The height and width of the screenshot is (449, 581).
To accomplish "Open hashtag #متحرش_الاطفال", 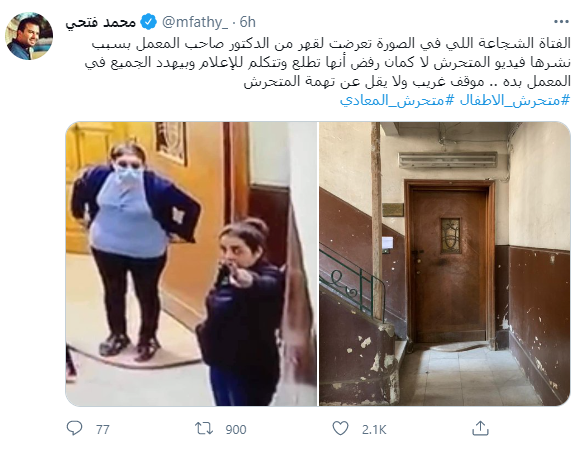I will pos(515,100).
